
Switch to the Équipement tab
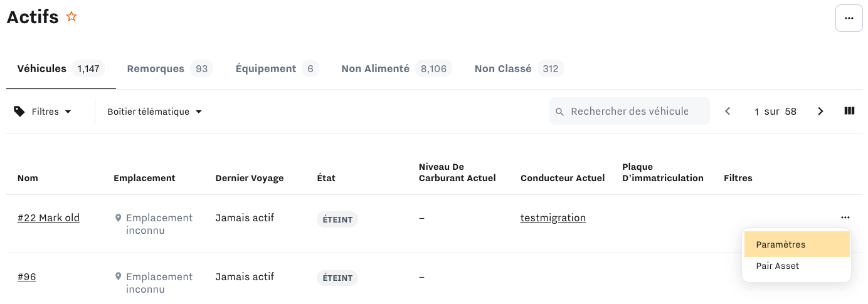click(x=277, y=68)
